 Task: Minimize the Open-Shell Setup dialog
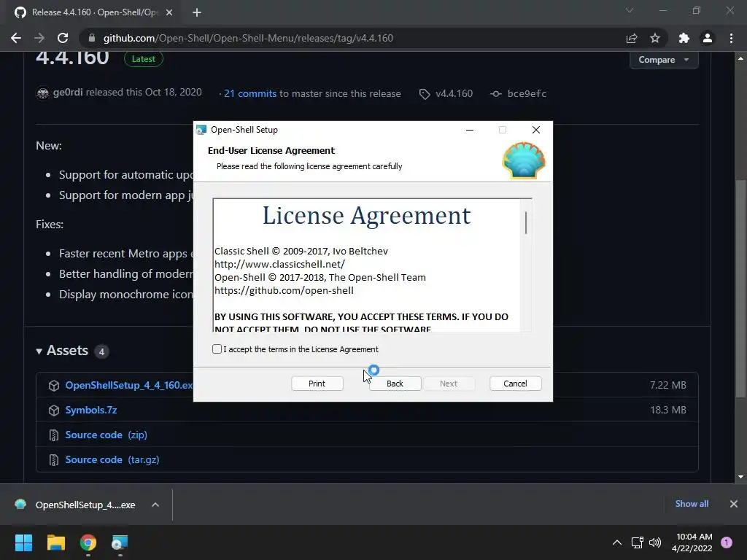click(x=470, y=130)
